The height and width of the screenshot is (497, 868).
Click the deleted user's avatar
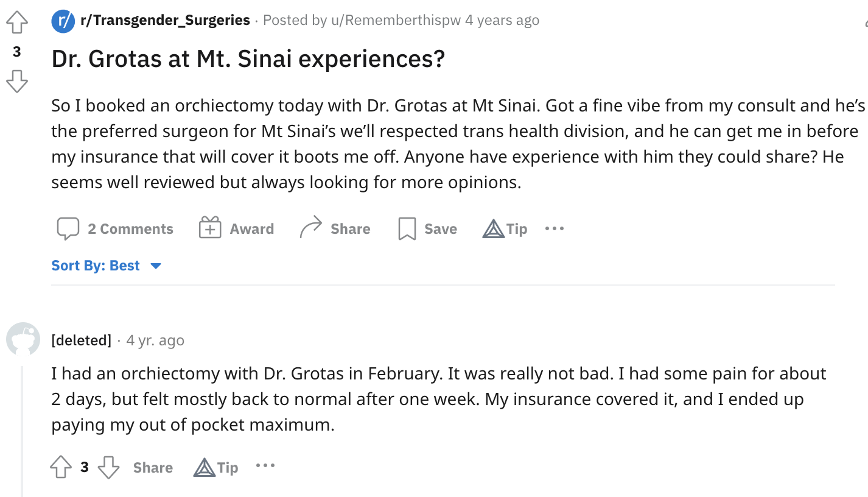(23, 339)
